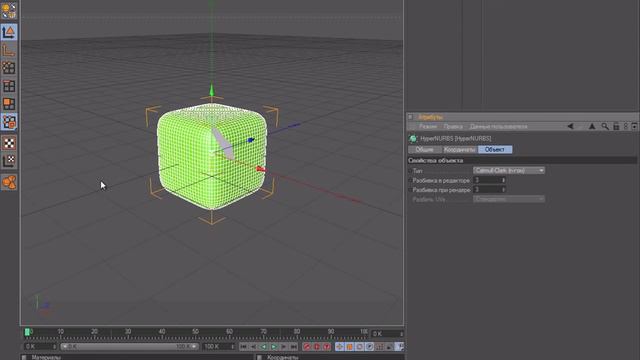The image size is (640, 360).
Task: Open the Правка menu in Attributes
Action: point(453,127)
